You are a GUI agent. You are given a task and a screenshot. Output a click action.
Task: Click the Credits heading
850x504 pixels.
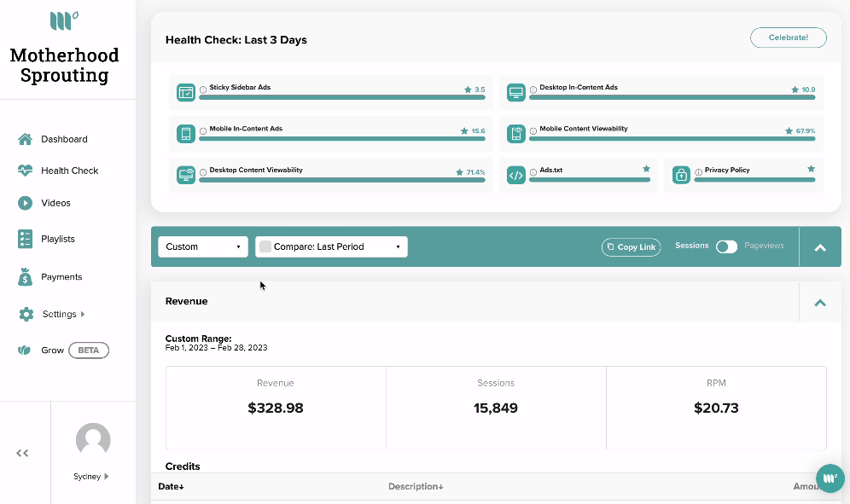point(183,466)
